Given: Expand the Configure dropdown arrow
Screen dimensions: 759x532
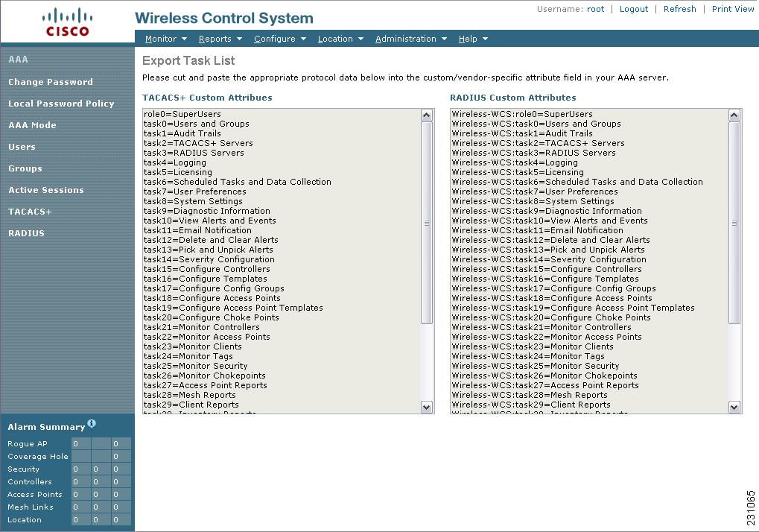Looking at the screenshot, I should [303, 39].
